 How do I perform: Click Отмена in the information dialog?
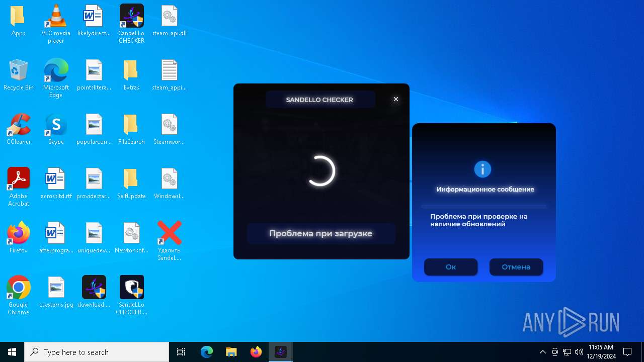coord(516,267)
